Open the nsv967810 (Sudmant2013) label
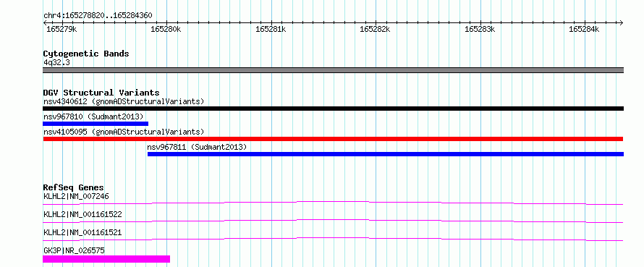The width and height of the screenshot is (644, 267). (93, 116)
